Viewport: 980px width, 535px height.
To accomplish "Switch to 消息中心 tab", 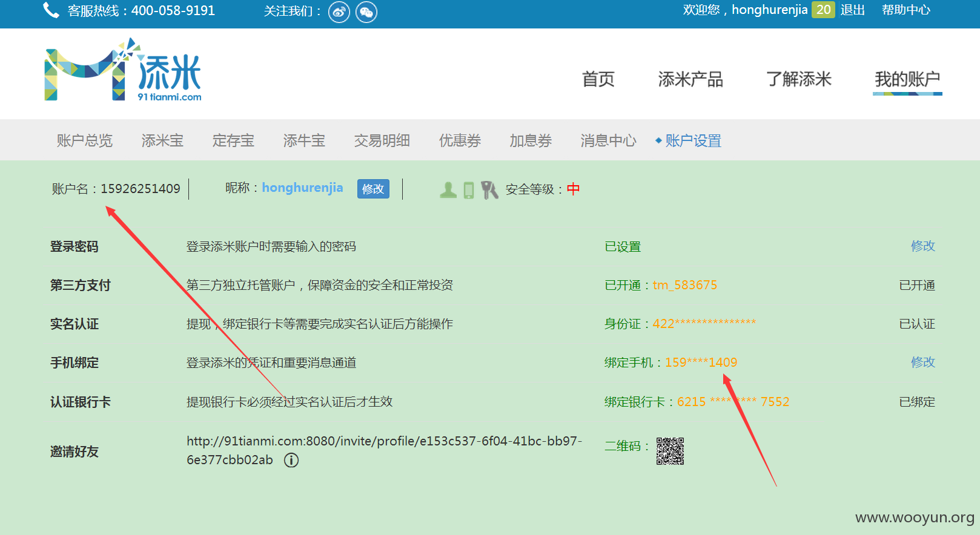I will point(608,140).
